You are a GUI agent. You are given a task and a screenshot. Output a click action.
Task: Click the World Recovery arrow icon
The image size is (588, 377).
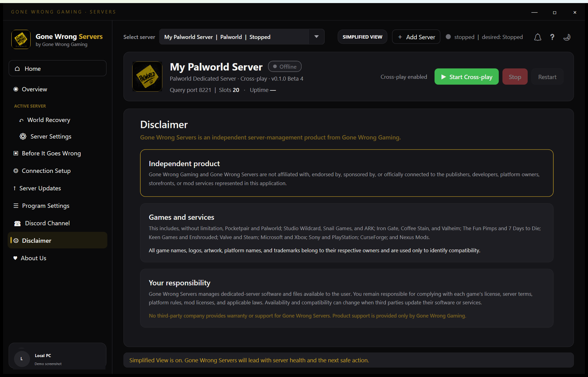click(21, 120)
